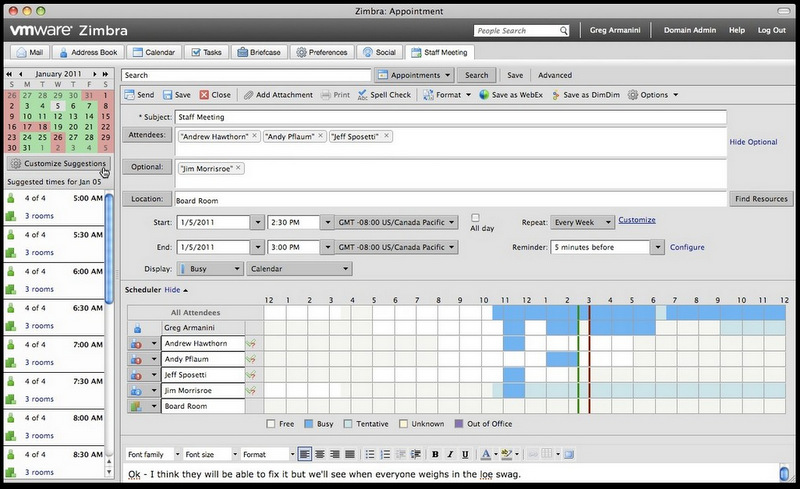Align text left in editor
This screenshot has height=489, width=800.
coord(305,454)
